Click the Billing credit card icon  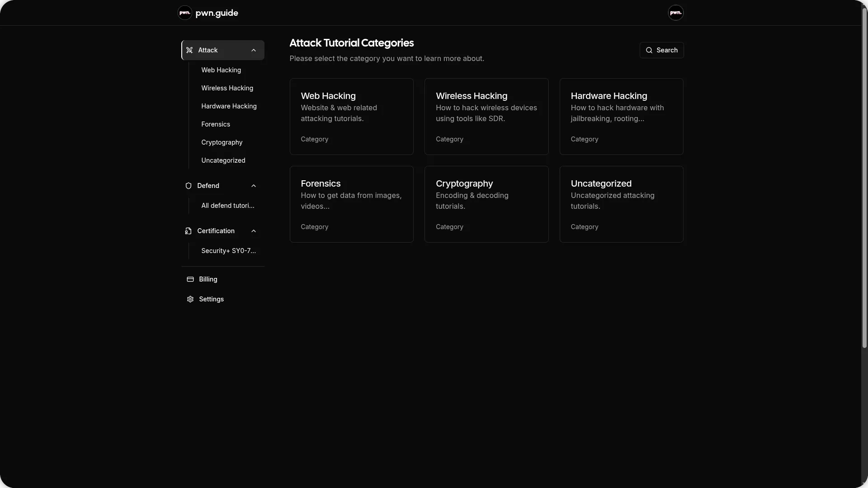pos(190,279)
